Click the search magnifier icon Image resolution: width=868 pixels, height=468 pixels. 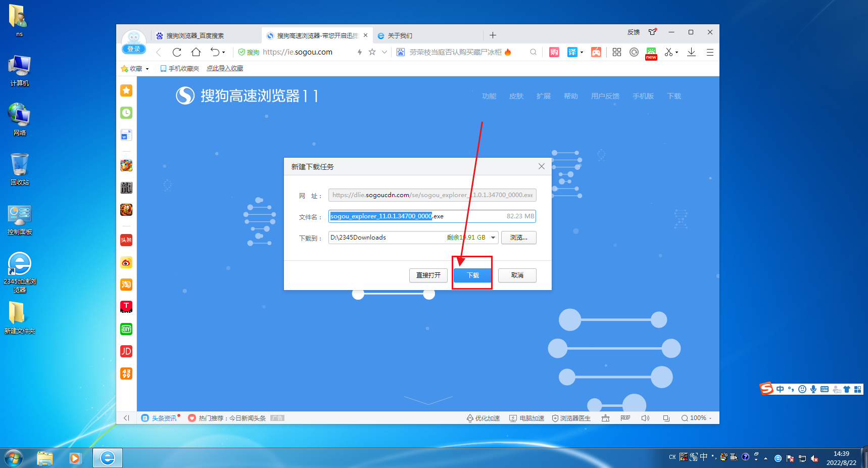click(533, 52)
